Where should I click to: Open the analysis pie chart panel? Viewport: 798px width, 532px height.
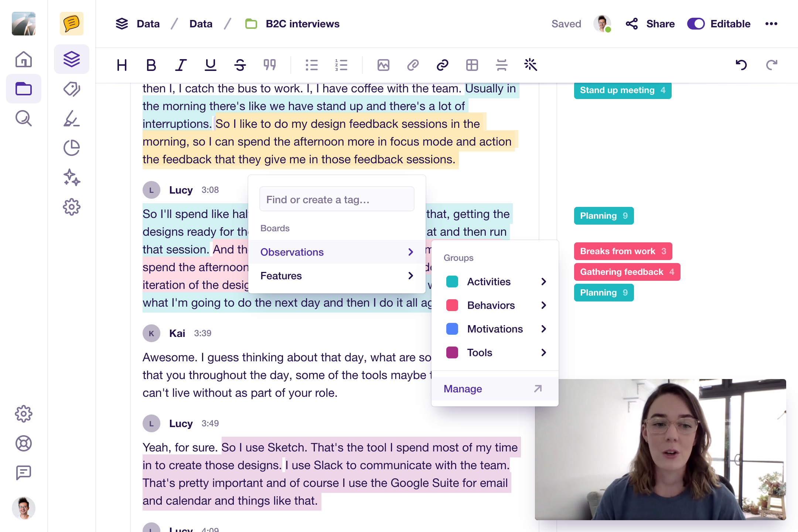click(71, 148)
